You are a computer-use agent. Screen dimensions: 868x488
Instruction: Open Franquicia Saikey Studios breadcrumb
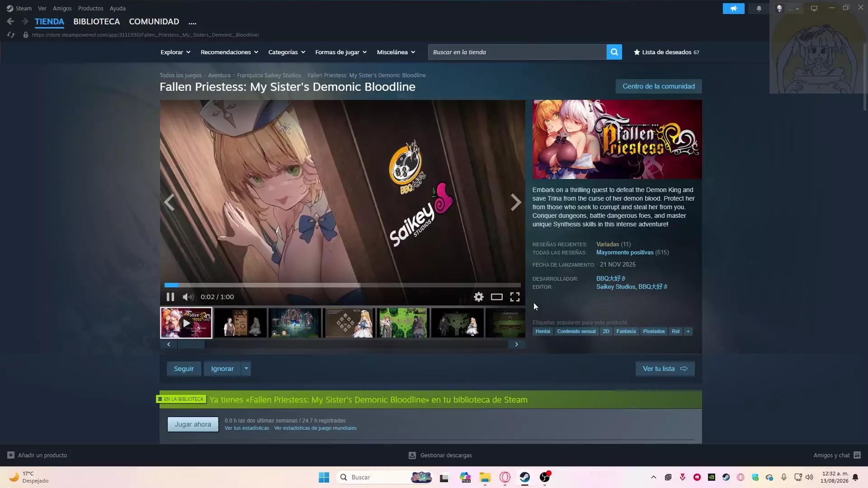click(x=269, y=75)
